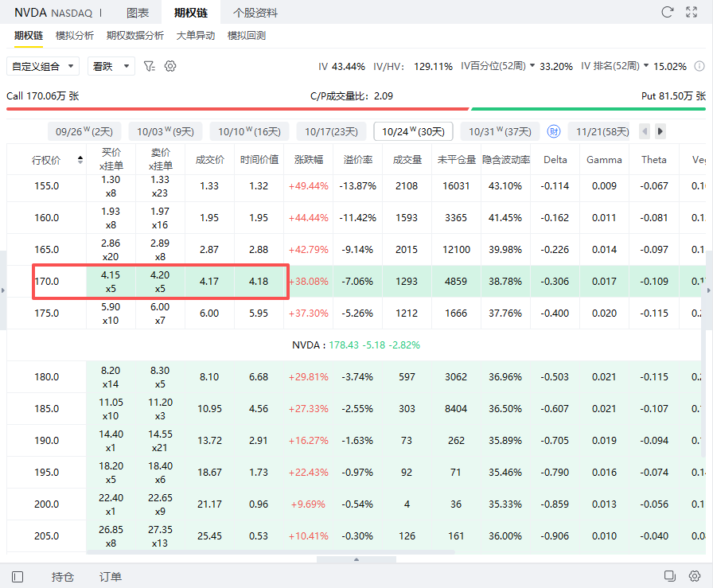Image resolution: width=713 pixels, height=588 pixels.
Task: Click the Theta column header
Action: coord(654,160)
